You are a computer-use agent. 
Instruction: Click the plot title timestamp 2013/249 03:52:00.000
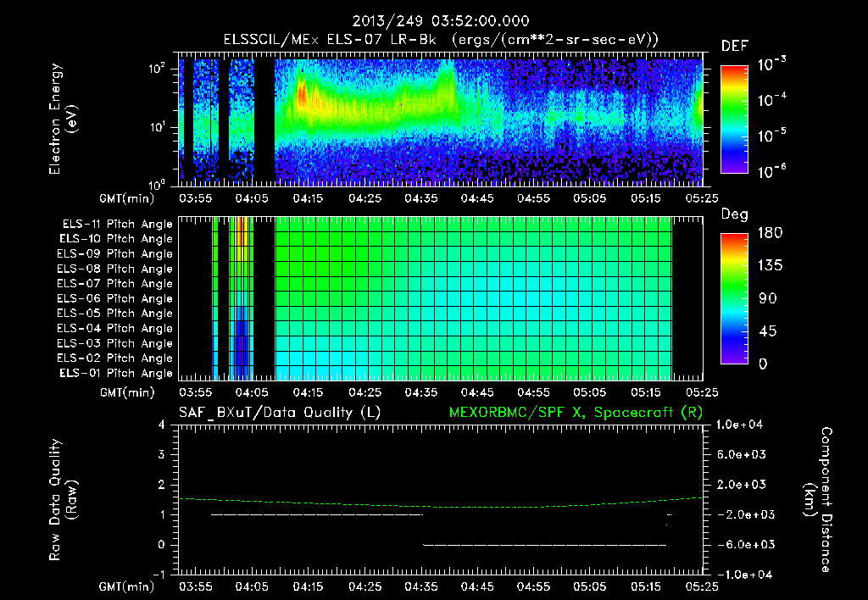coord(441,21)
